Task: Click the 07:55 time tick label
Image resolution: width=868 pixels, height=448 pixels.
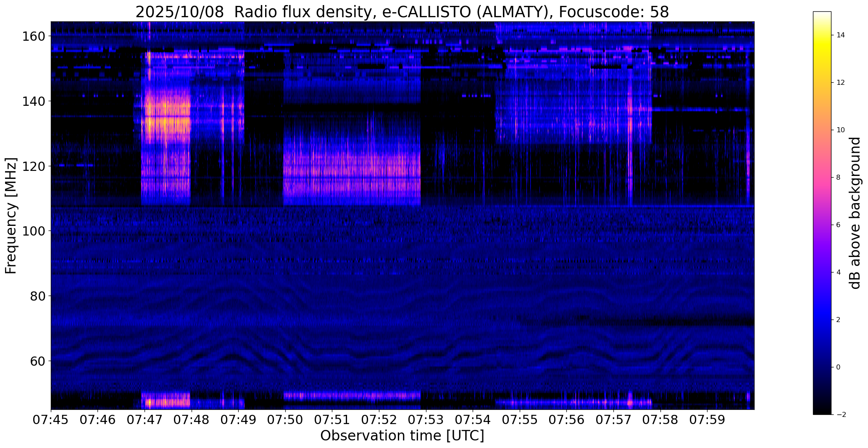Action: pos(520,420)
